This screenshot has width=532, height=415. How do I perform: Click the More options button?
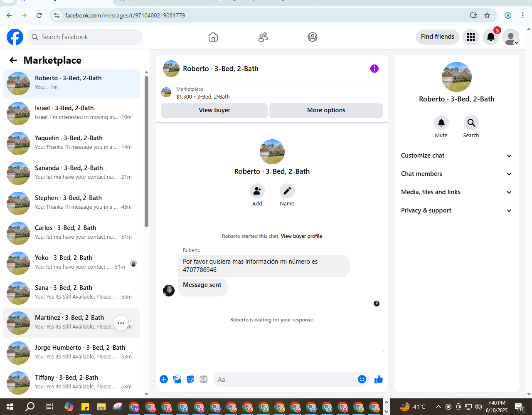(x=326, y=110)
